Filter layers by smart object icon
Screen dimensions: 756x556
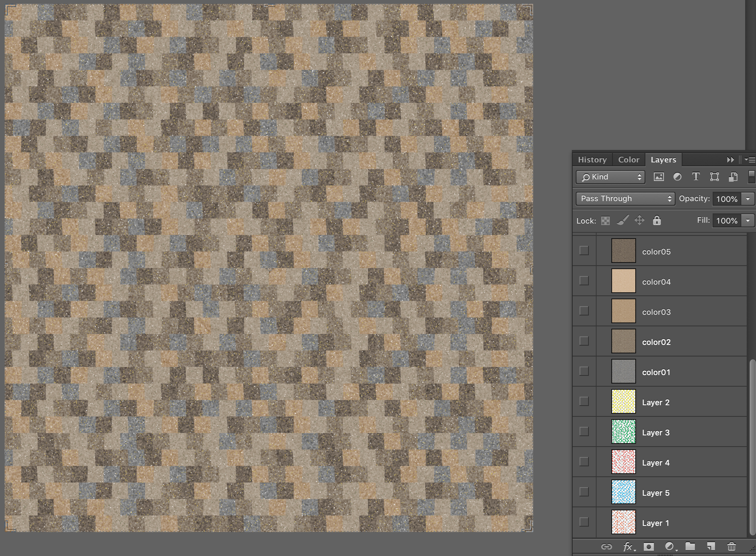point(733,177)
